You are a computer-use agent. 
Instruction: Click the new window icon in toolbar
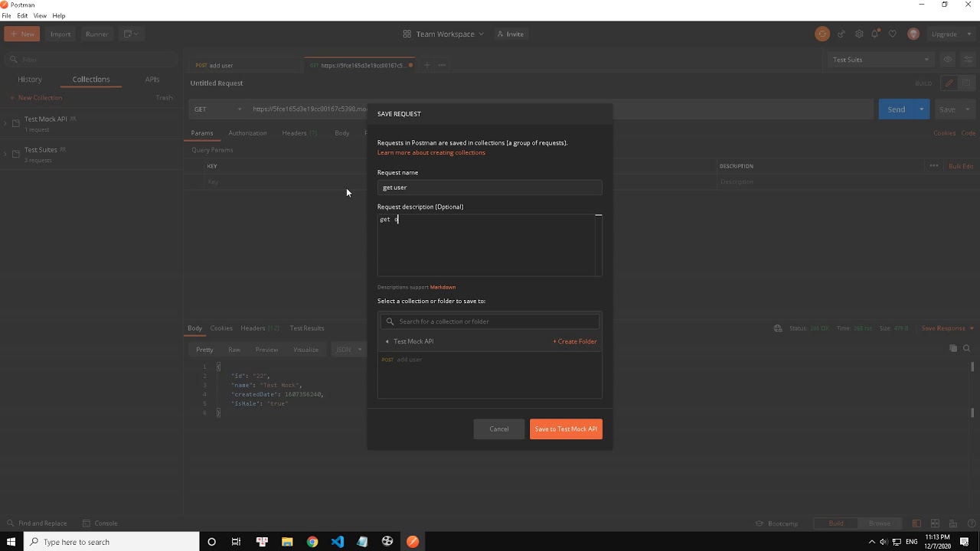click(x=131, y=34)
